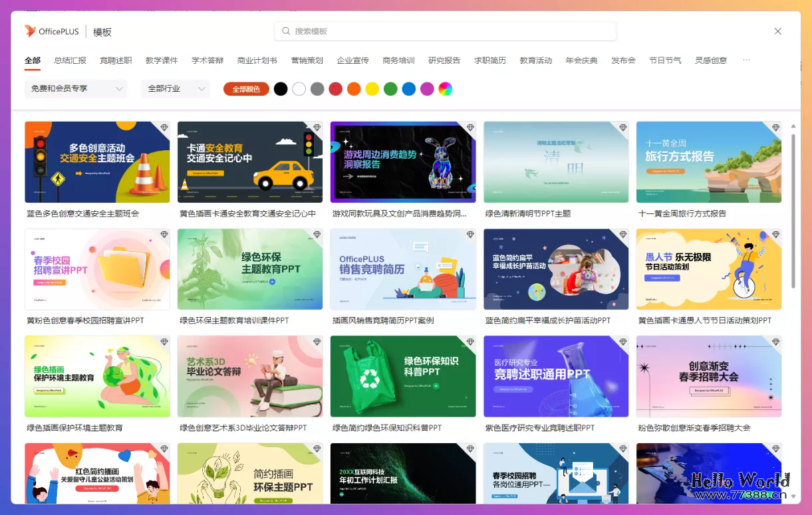Viewport: 812px width, 515px height.
Task: Open the 求职简历 tab
Action: (x=490, y=60)
